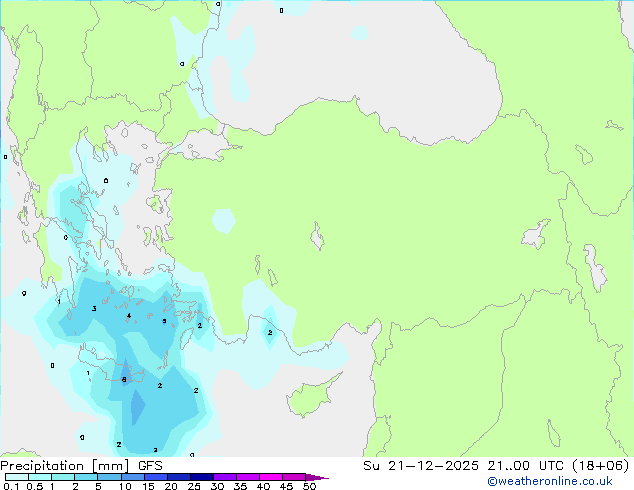Viewport: 634px width, 490px height.
Task: Click the legend label '0.1'
Action: [11, 486]
